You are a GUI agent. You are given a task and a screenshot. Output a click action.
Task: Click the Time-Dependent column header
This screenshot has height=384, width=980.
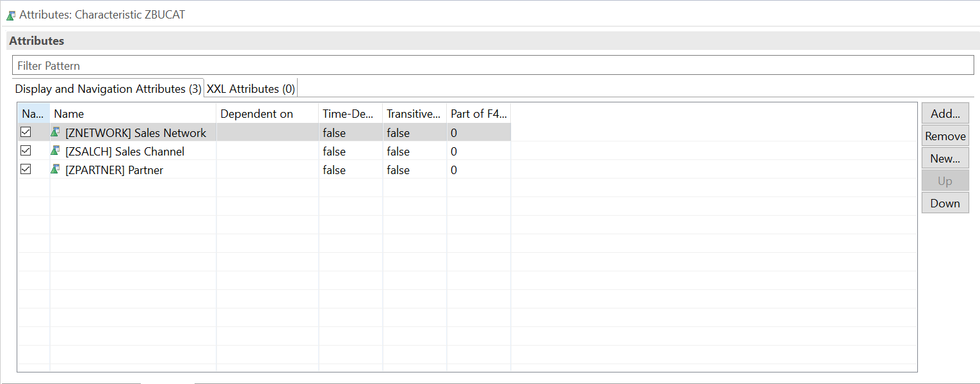click(348, 113)
